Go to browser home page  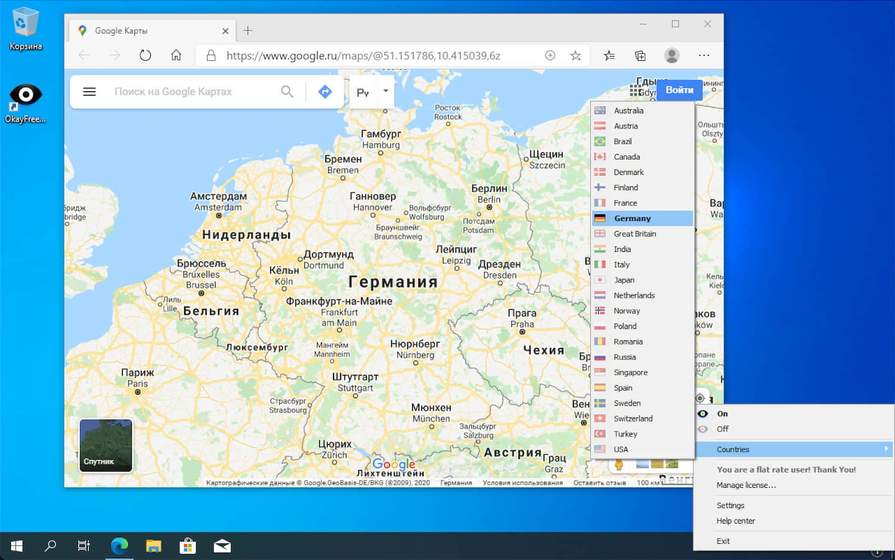click(176, 55)
